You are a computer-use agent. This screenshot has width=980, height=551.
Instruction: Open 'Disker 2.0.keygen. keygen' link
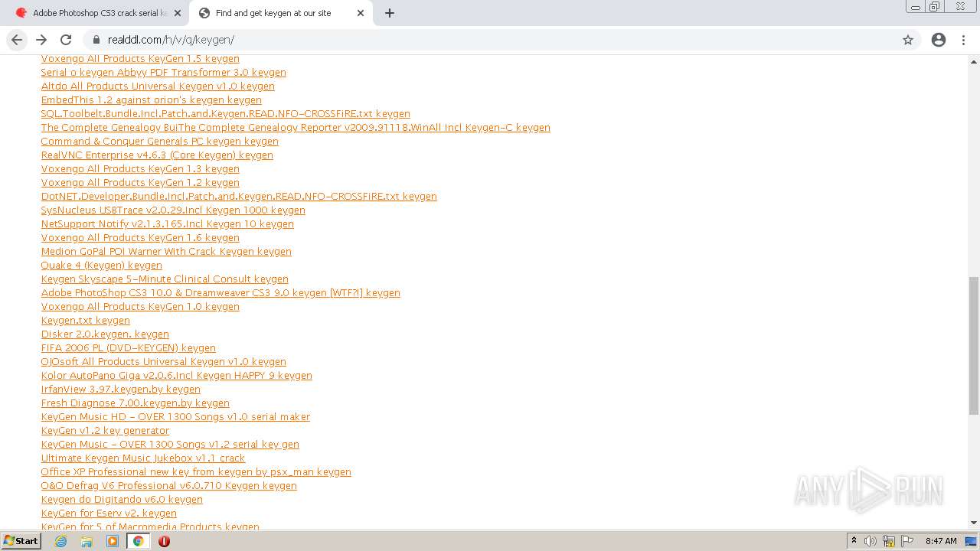point(105,334)
